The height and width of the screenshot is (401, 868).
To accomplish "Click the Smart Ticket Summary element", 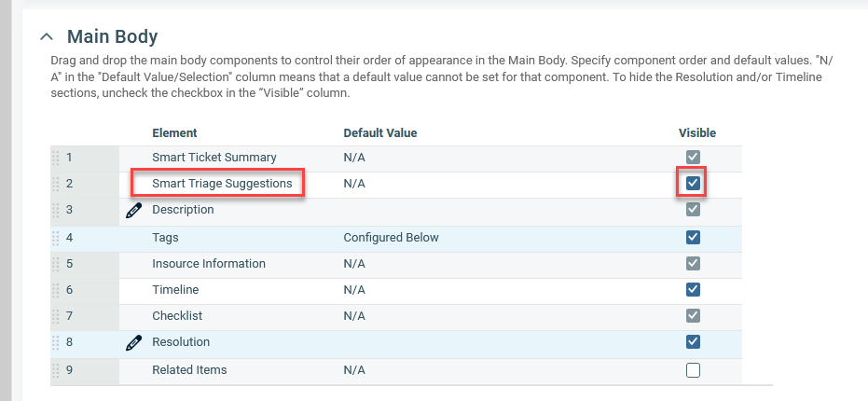I will pyautogui.click(x=214, y=158).
